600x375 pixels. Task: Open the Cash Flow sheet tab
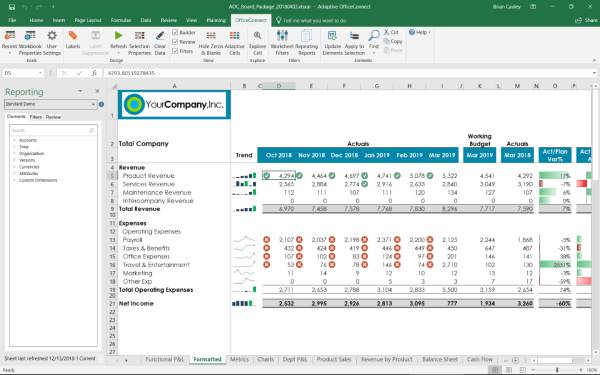pos(480,359)
